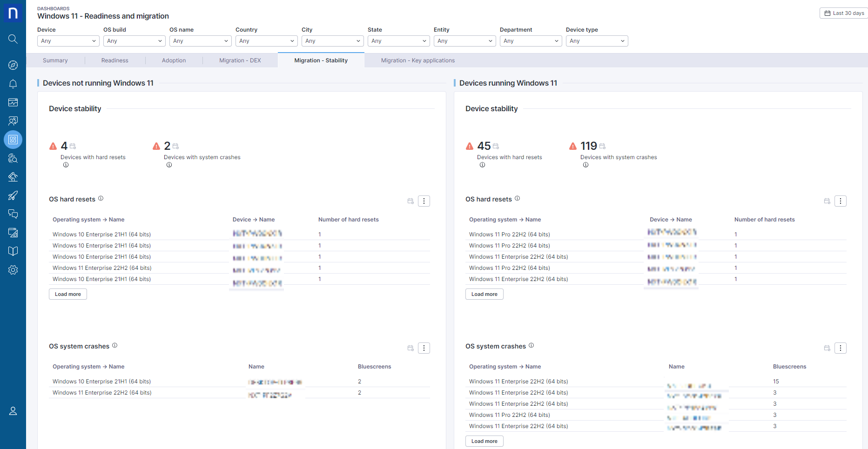Open the Last 30 days timeframe picker
Image resolution: width=868 pixels, height=449 pixels.
coord(844,13)
